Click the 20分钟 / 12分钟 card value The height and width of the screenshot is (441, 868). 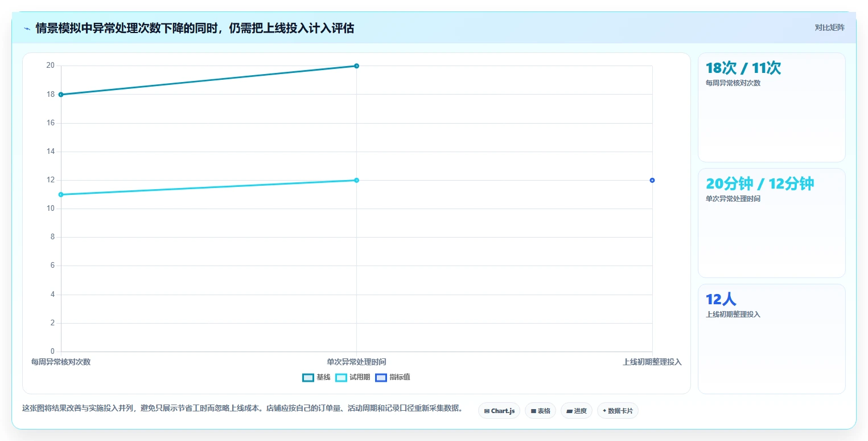[760, 184]
